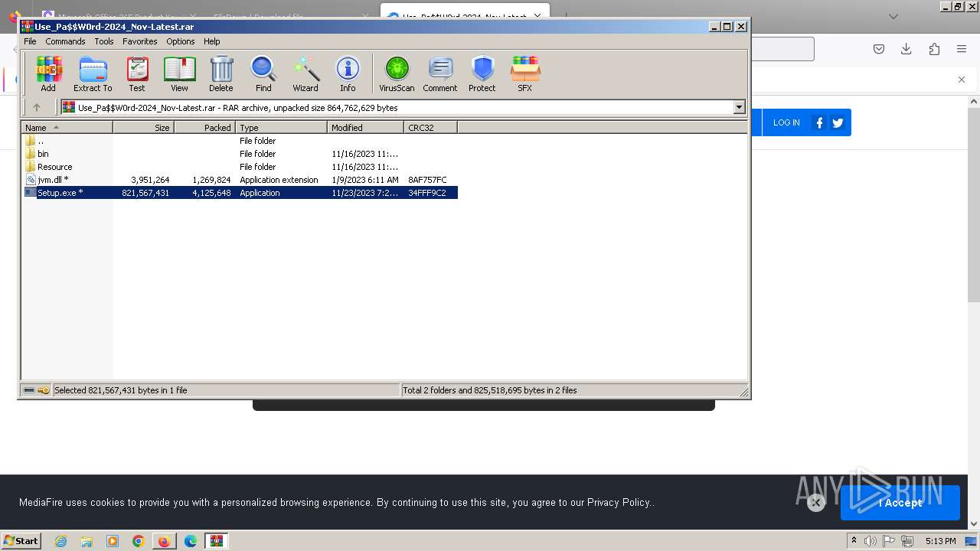Select the parent folder '..' entry

pos(240,141)
